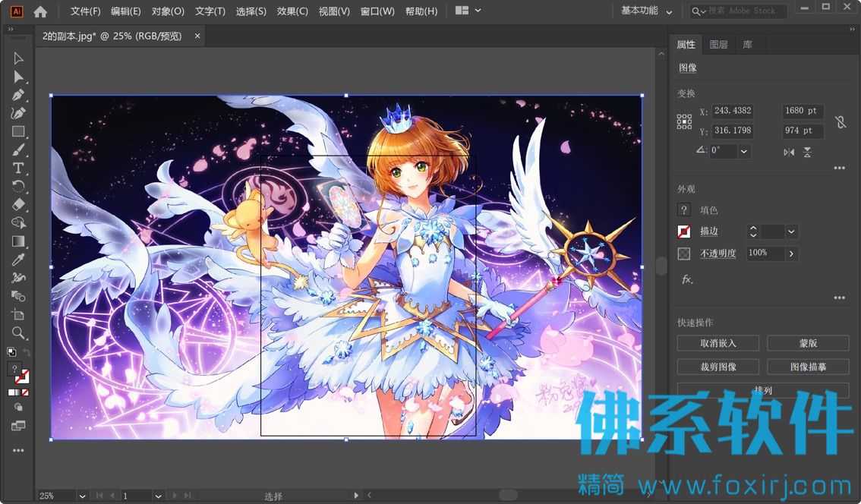Select the Zoom tool

point(18,332)
